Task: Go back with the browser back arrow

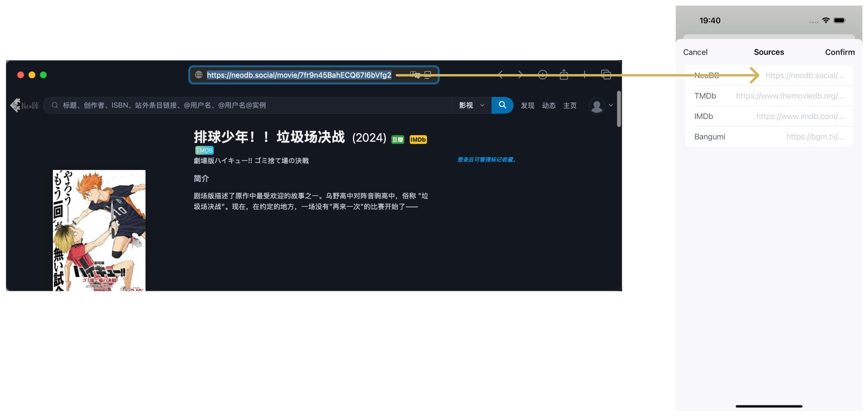Action: [x=501, y=75]
